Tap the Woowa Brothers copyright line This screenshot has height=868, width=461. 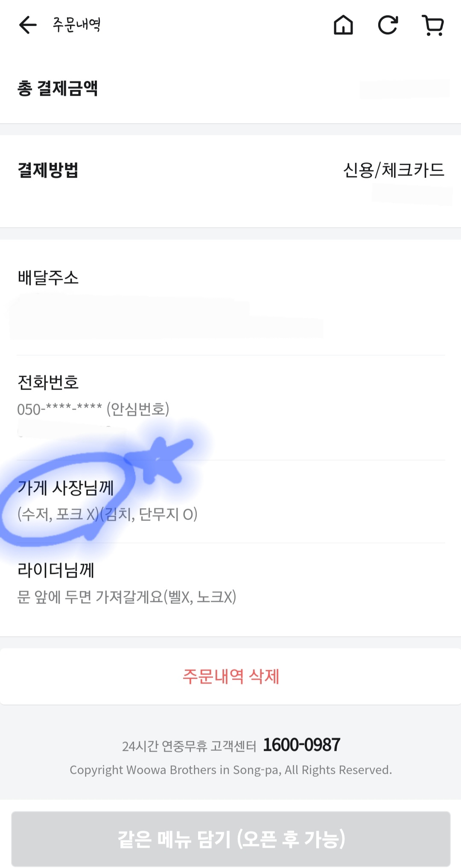point(230,770)
